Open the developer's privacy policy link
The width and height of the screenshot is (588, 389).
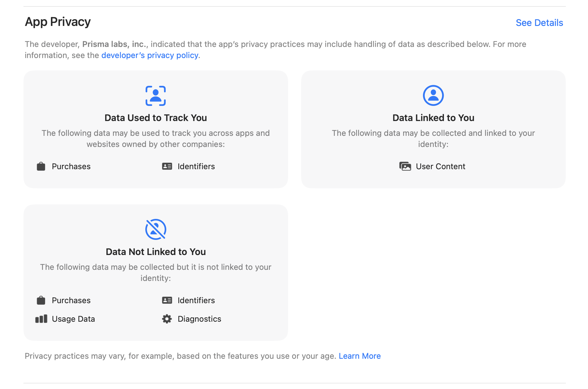pyautogui.click(x=150, y=55)
